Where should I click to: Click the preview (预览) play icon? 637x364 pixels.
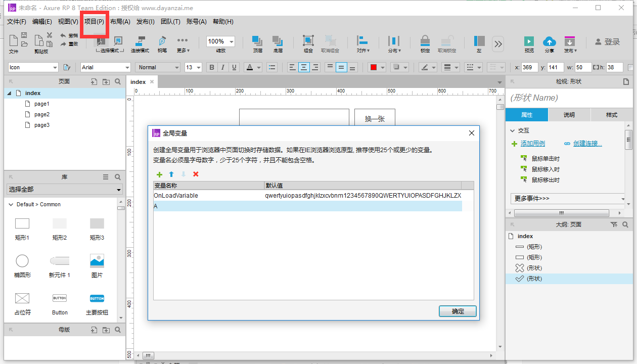(x=529, y=41)
